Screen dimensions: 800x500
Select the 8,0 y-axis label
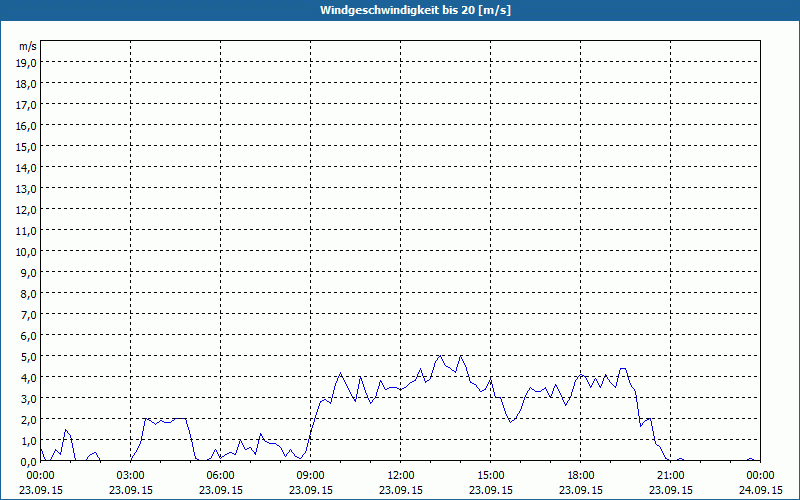tap(28, 294)
